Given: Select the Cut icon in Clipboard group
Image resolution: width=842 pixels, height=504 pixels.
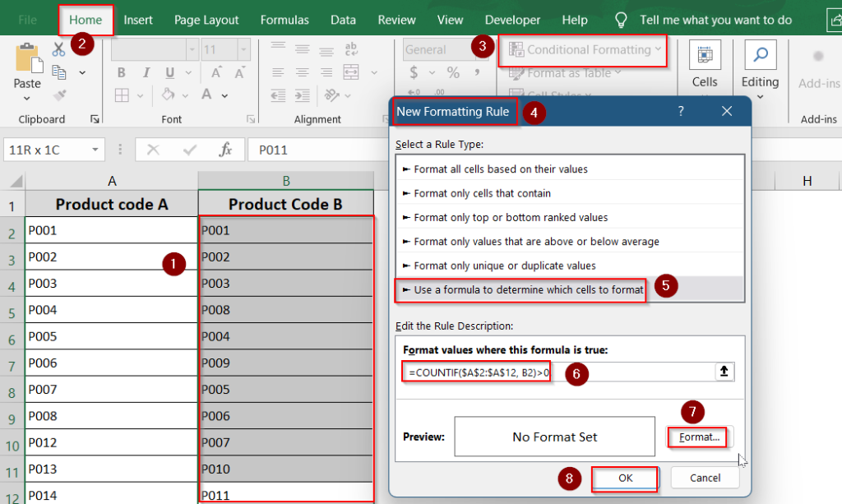Looking at the screenshot, I should pos(58,49).
